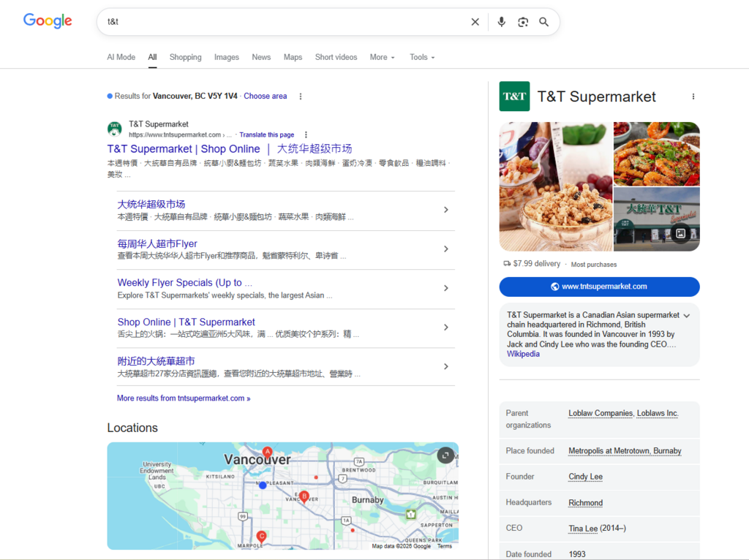Open the Tools dropdown
Image resolution: width=749 pixels, height=560 pixels.
pyautogui.click(x=421, y=57)
